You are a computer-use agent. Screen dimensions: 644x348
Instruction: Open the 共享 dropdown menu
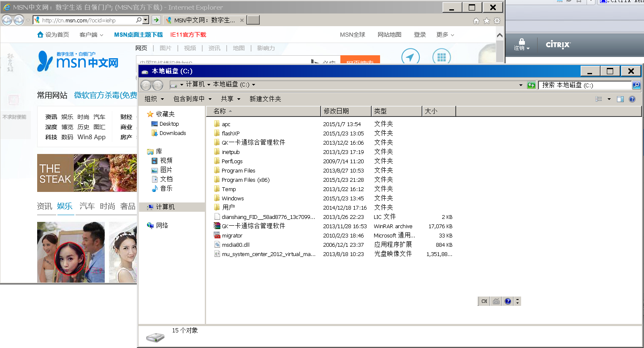231,99
